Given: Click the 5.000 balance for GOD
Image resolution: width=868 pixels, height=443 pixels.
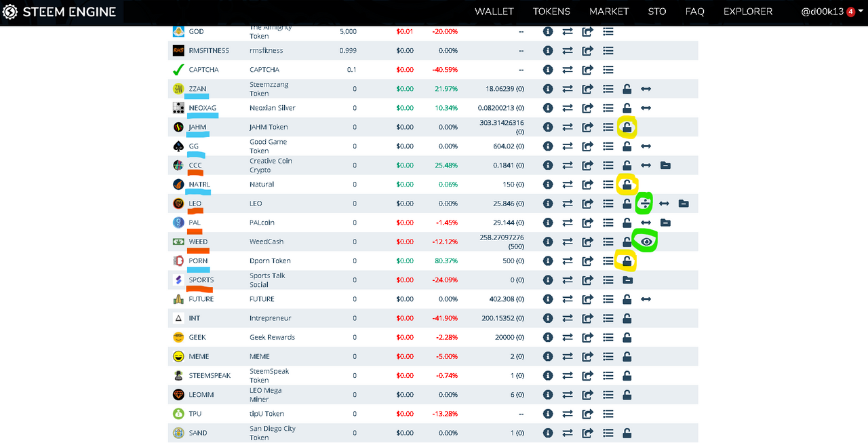Looking at the screenshot, I should (x=348, y=31).
